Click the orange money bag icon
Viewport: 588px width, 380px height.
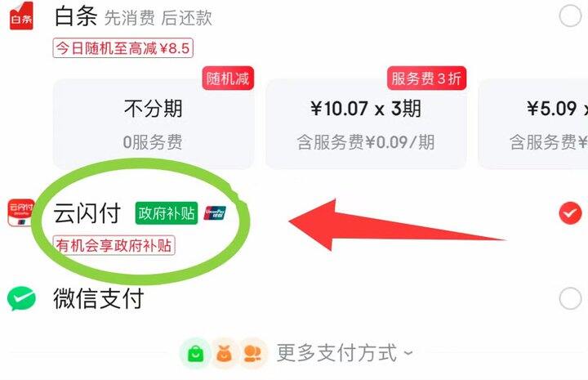pos(225,353)
